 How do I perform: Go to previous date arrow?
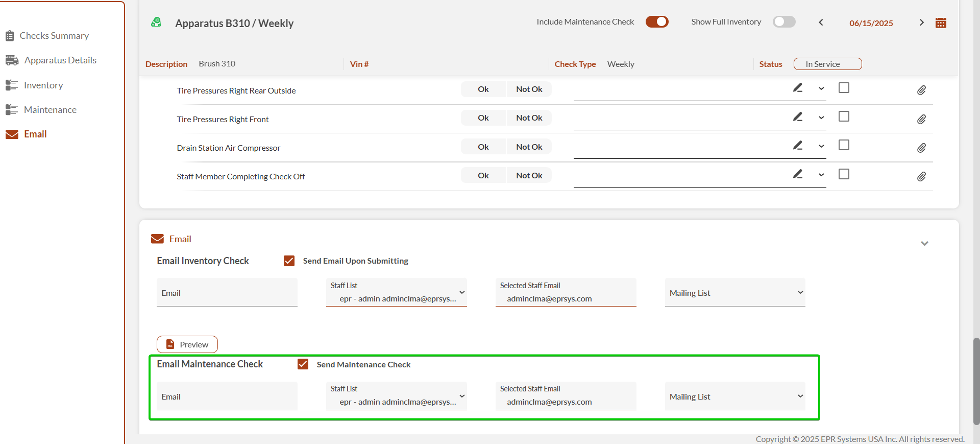tap(821, 22)
